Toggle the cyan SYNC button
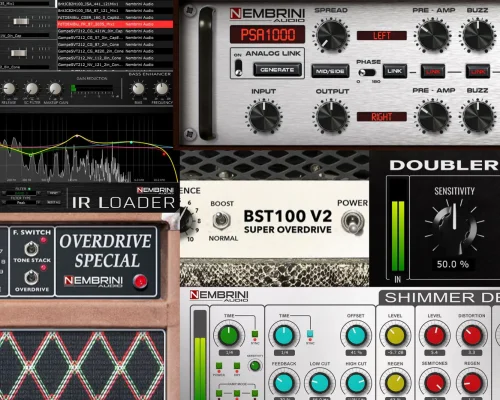This screenshot has height=400, width=500. [310, 334]
